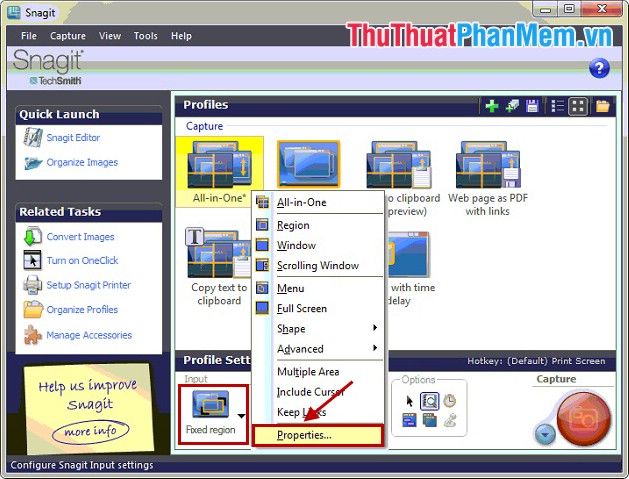This screenshot has width=629, height=479.
Task: Choose All-in-One from input menu
Action: click(x=319, y=203)
